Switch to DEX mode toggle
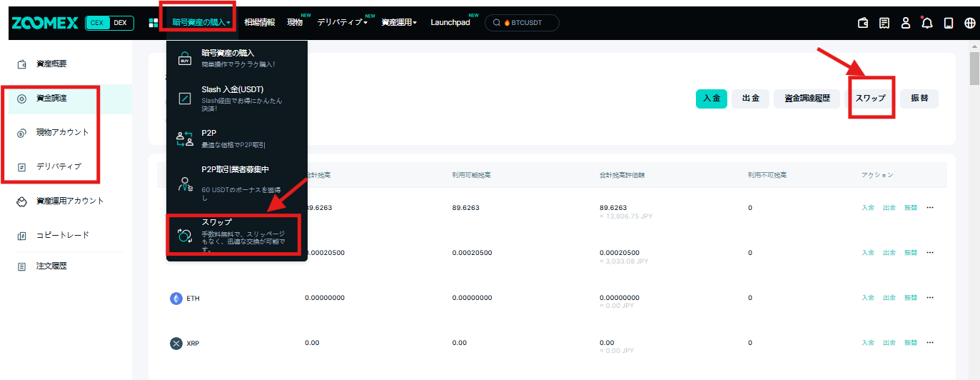The image size is (980, 380). pyautogui.click(x=120, y=23)
